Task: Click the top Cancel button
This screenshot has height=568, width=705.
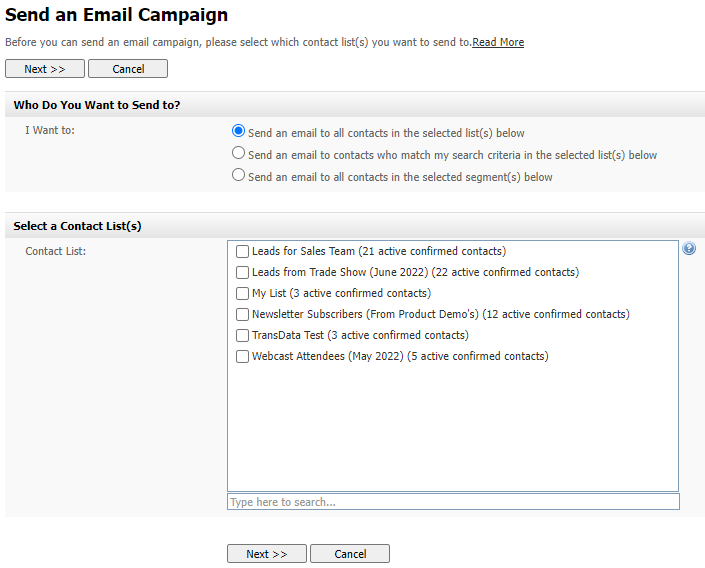Action: pos(128,69)
